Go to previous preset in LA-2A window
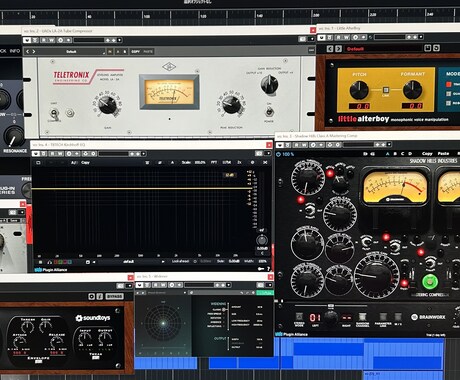 click(x=27, y=52)
